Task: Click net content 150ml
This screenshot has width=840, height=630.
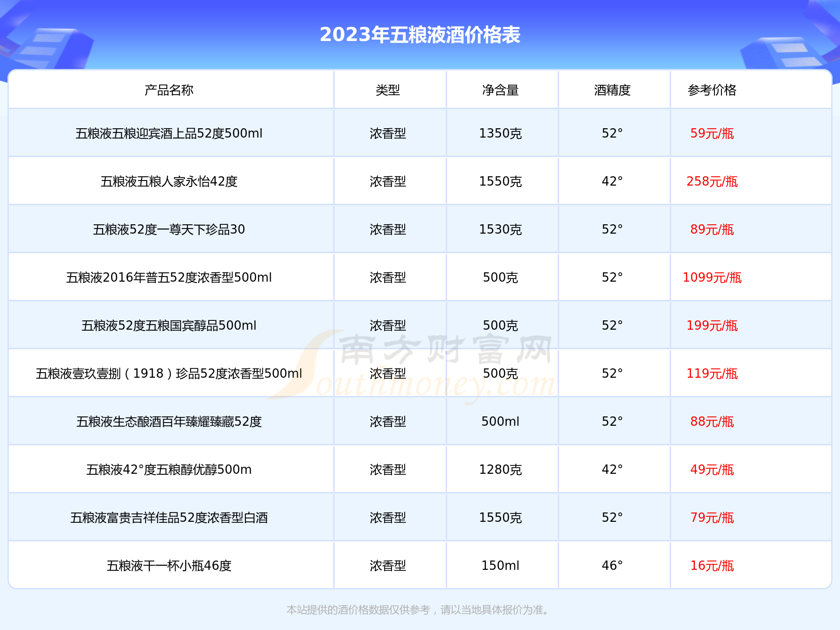Action: 500,566
